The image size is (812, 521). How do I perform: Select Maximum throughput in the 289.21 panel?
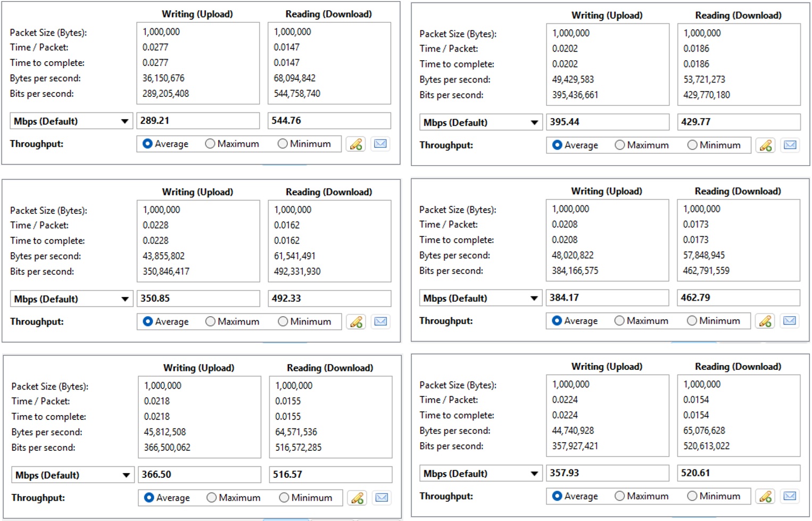pyautogui.click(x=210, y=144)
